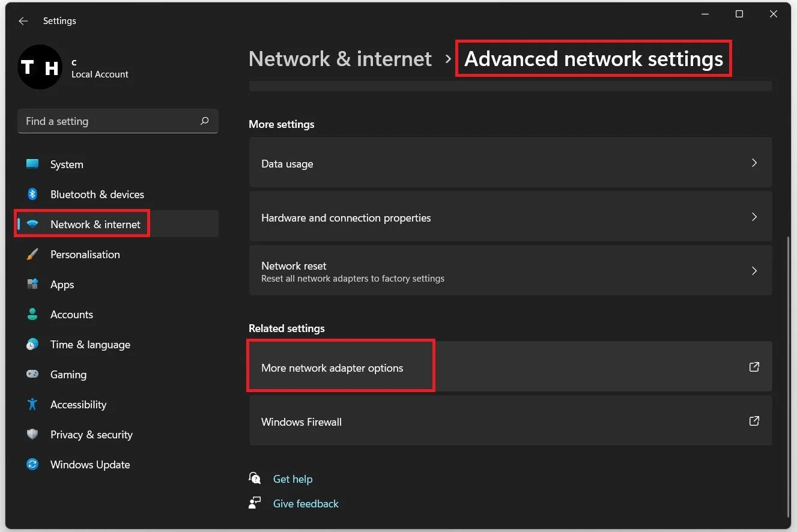The image size is (797, 532).
Task: Open Data usage settings
Action: 511,163
